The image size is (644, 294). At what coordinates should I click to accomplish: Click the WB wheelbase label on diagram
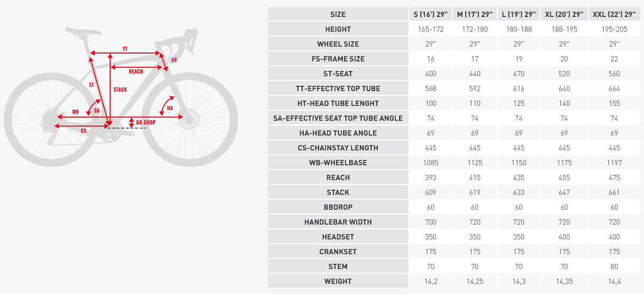click(76, 112)
